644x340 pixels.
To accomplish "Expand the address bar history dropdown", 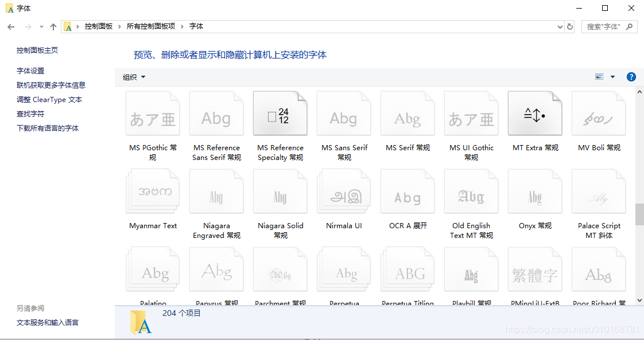I will coord(560,26).
